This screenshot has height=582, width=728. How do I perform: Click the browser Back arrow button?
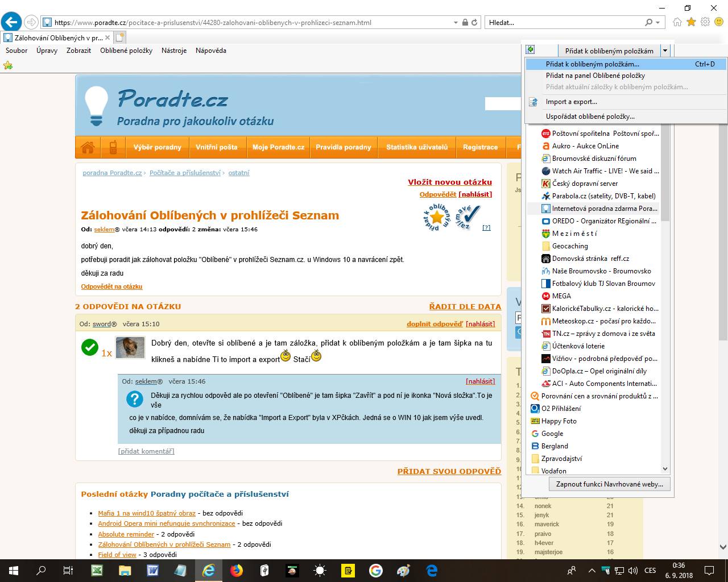11,22
